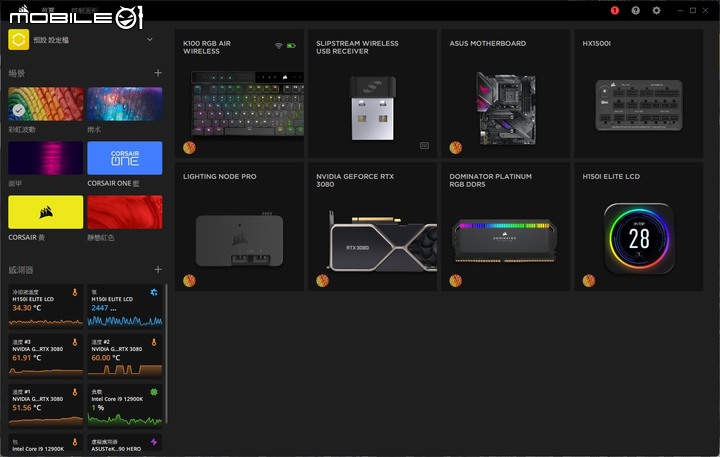Click thermometer icon on 34.30 °C sensor
The height and width of the screenshot is (457, 720).
[x=75, y=292]
